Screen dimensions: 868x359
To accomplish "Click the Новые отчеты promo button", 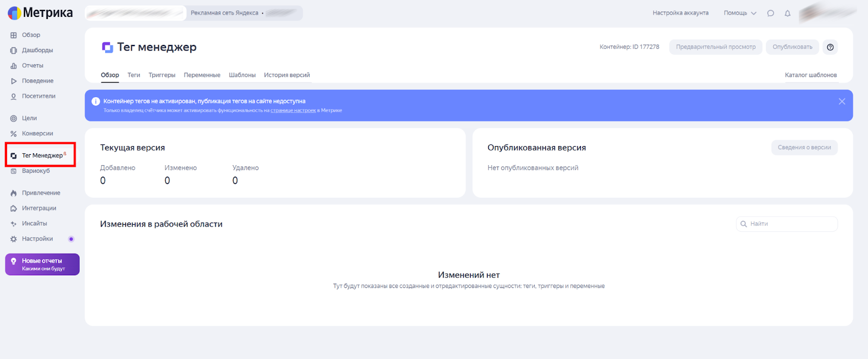I will 42,264.
